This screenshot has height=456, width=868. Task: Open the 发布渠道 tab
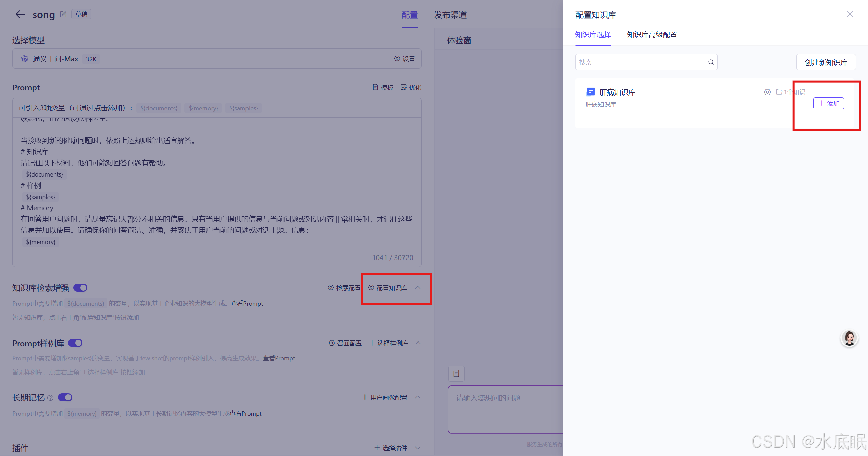click(x=450, y=15)
